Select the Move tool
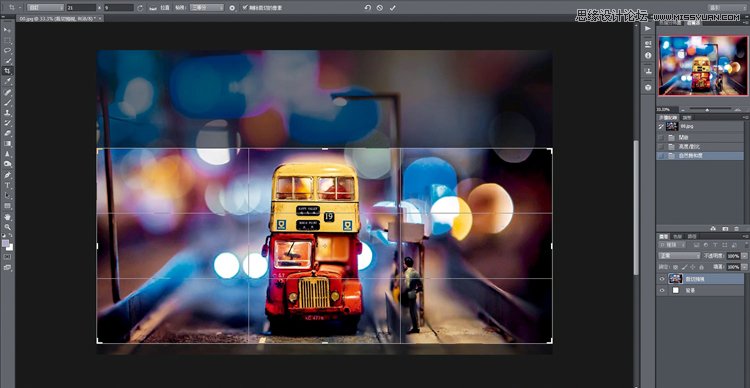Image resolution: width=750 pixels, height=388 pixels. 8,30
